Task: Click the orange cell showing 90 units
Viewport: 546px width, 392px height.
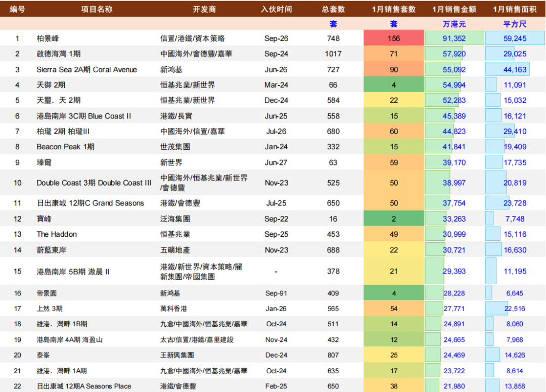Action: tap(394, 70)
